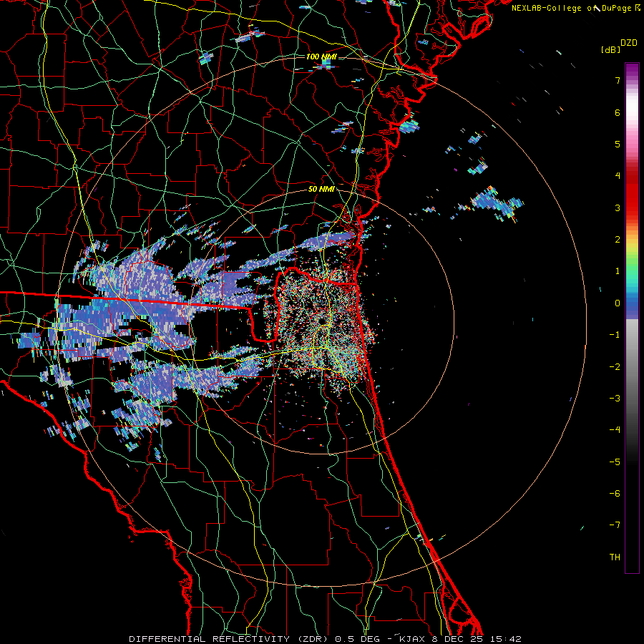Click the 100 NMI range ring label
The width and height of the screenshot is (644, 644).
pyautogui.click(x=321, y=57)
